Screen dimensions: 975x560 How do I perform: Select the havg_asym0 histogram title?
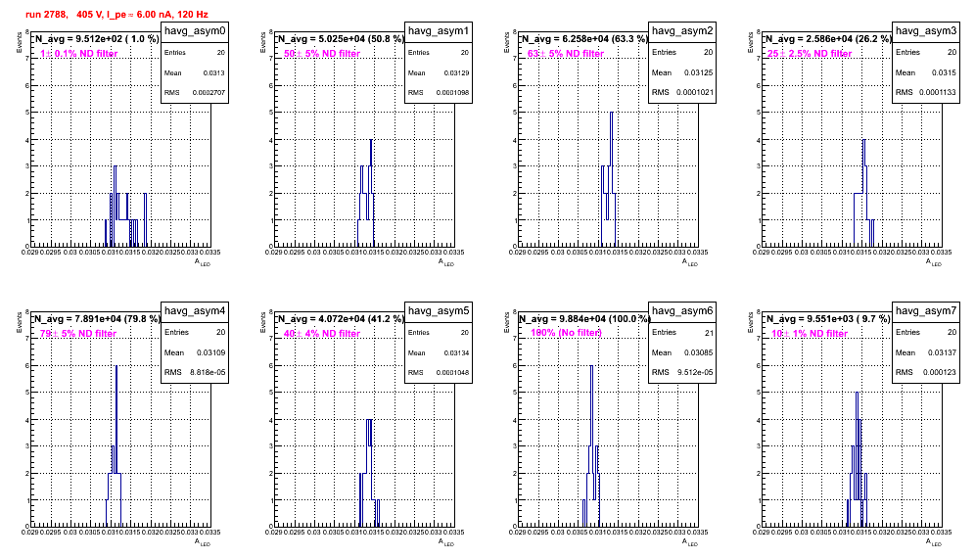click(x=195, y=31)
